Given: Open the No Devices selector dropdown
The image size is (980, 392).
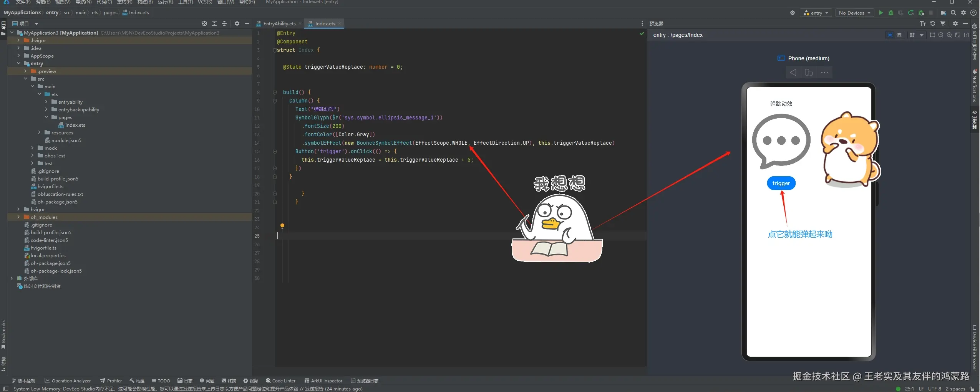Looking at the screenshot, I should coord(855,13).
